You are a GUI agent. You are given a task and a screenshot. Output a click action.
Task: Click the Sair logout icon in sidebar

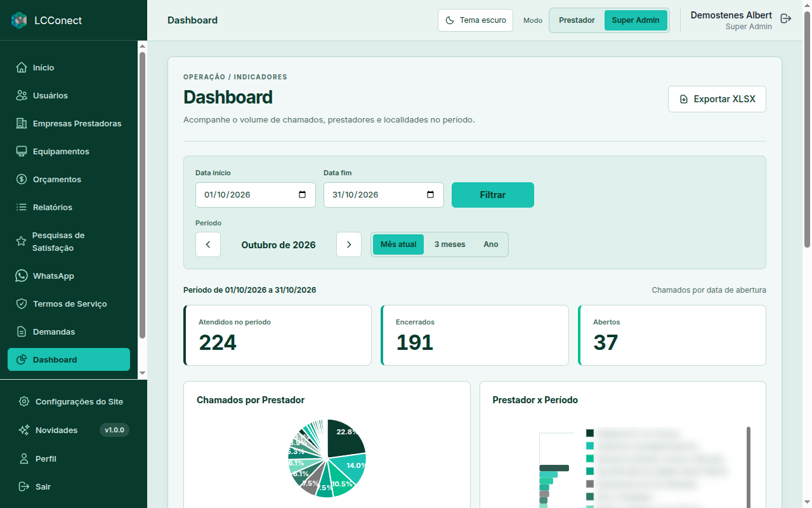pyautogui.click(x=24, y=486)
